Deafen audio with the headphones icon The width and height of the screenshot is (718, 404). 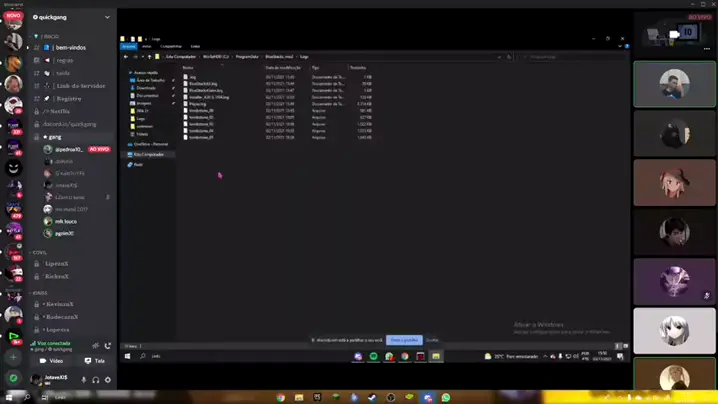click(x=96, y=380)
